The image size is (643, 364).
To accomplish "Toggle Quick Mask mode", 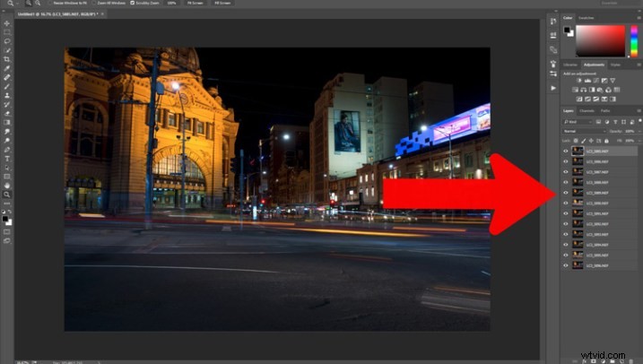I will pyautogui.click(x=7, y=232).
